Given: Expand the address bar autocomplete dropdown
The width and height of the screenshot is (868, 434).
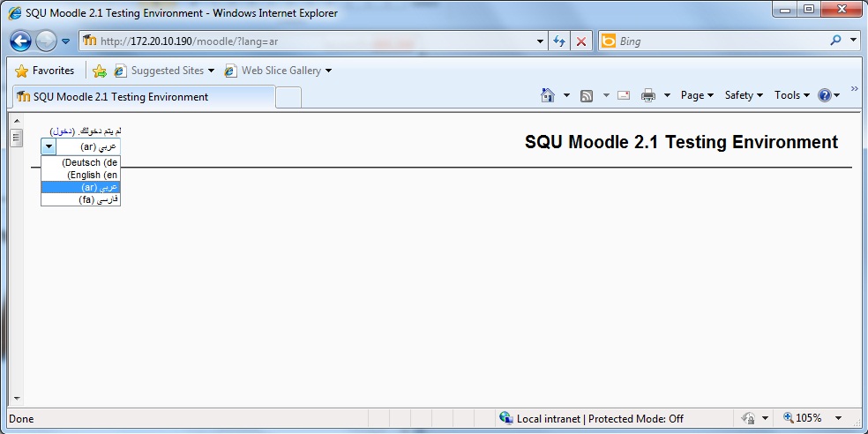Looking at the screenshot, I should 540,41.
